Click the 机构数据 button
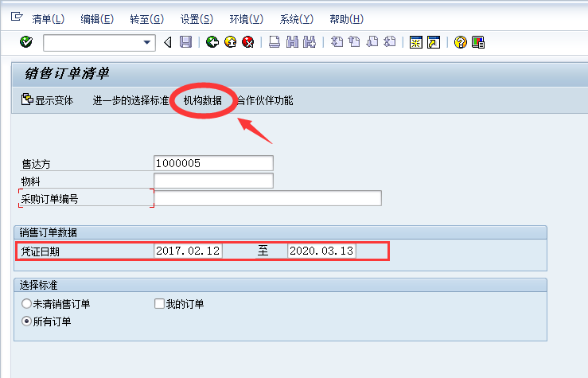The width and height of the screenshot is (588, 378). tap(203, 100)
